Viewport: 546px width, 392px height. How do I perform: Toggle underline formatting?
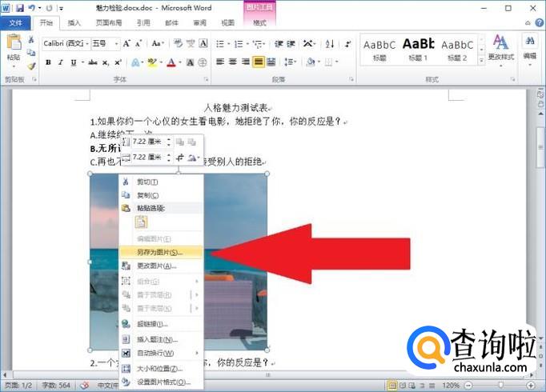73,62
